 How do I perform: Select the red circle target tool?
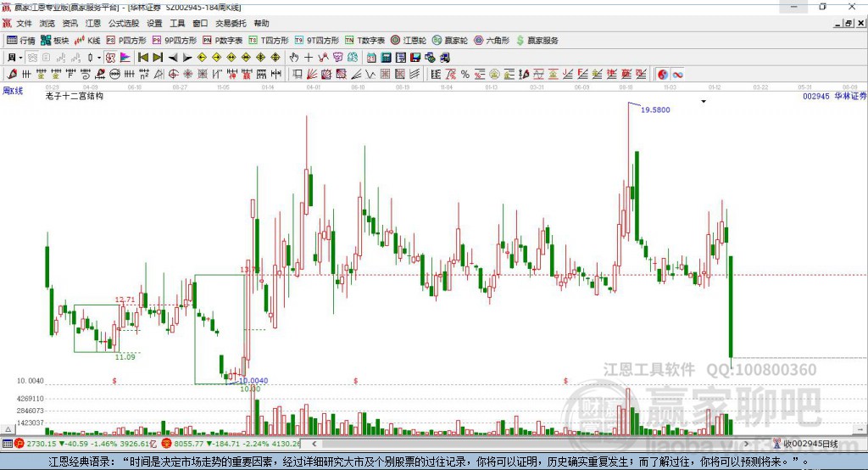tap(173, 75)
